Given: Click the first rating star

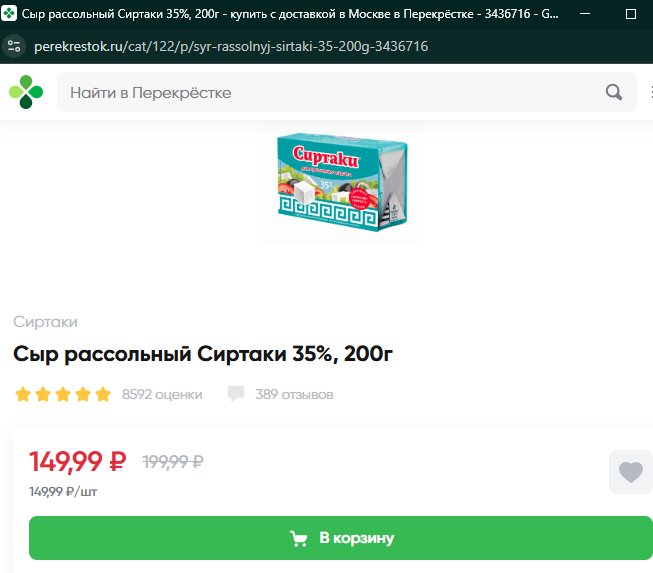Looking at the screenshot, I should [x=23, y=394].
